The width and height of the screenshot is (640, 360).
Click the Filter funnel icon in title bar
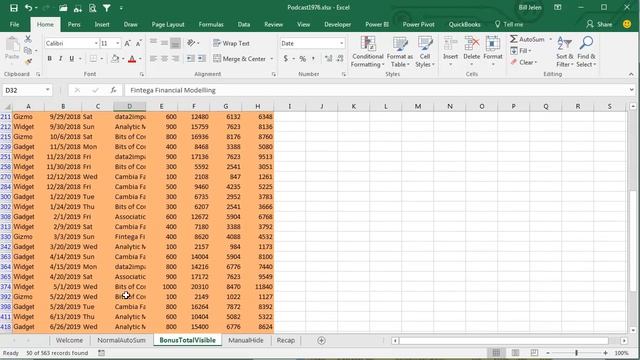tap(107, 8)
